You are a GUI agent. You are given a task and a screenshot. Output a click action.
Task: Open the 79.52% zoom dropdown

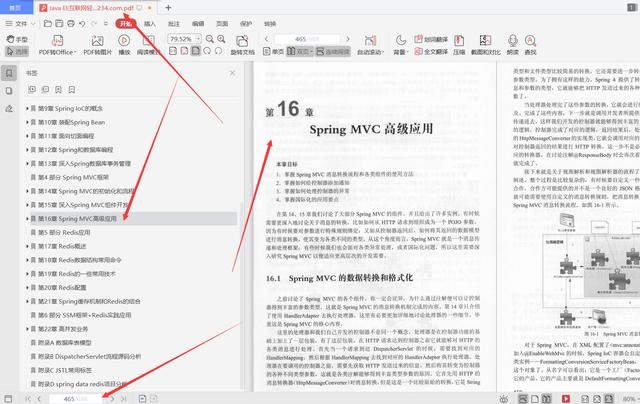click(198, 39)
